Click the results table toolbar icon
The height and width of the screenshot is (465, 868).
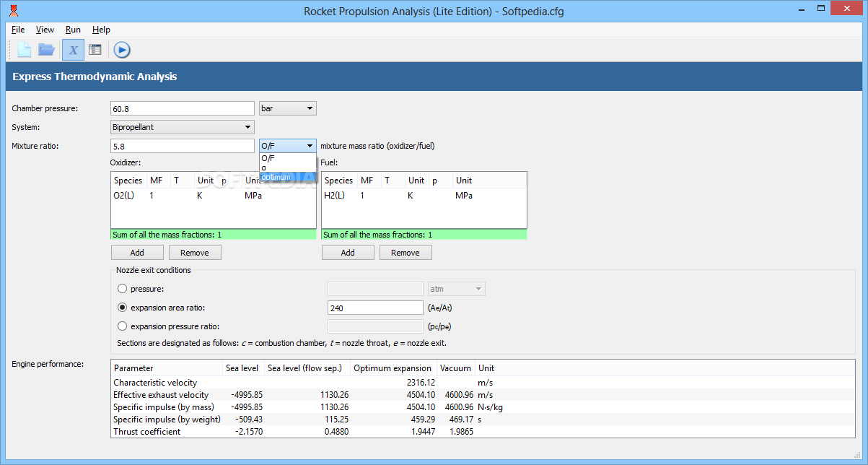95,50
